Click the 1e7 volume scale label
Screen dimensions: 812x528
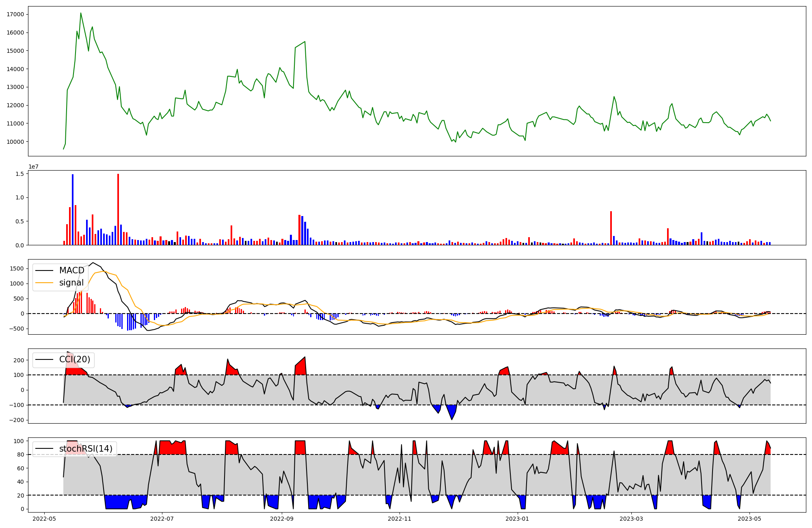pyautogui.click(x=33, y=167)
